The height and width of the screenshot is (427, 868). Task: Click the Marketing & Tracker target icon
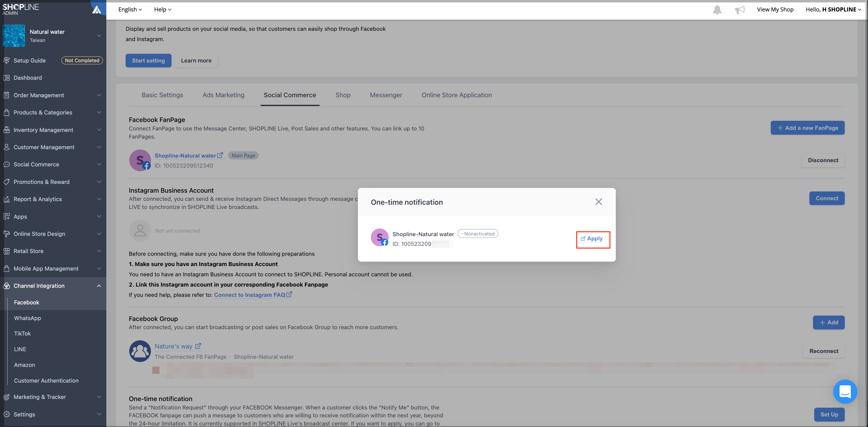point(6,397)
